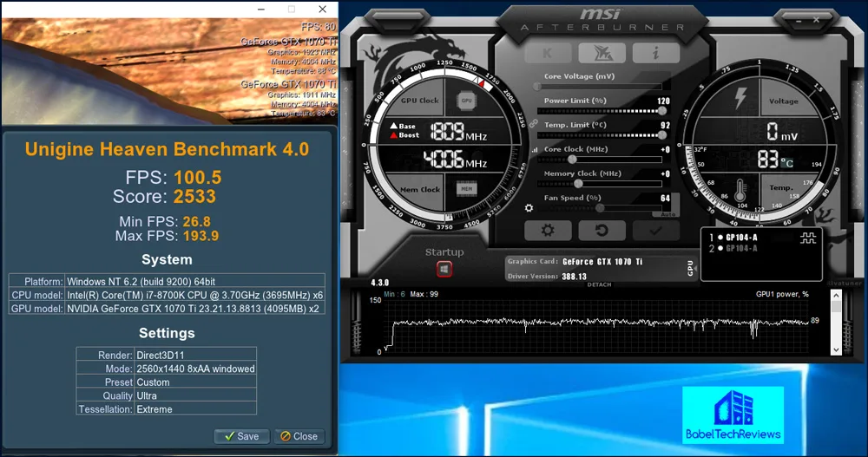The height and width of the screenshot is (457, 868).
Task: Click the DETACH monitor graph link
Action: point(599,284)
